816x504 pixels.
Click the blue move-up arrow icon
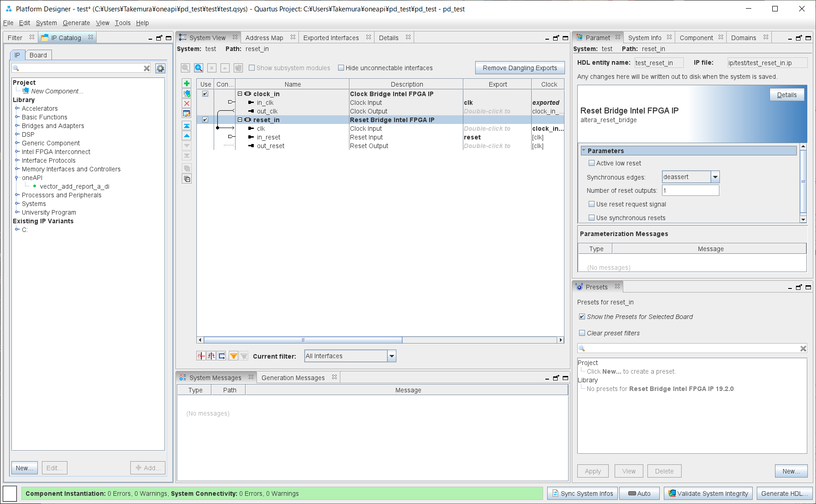coord(187,136)
